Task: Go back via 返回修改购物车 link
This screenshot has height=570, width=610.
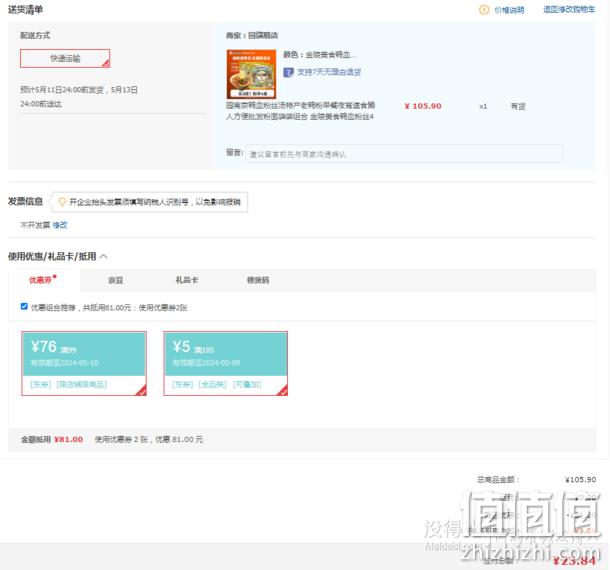Action: pyautogui.click(x=569, y=10)
